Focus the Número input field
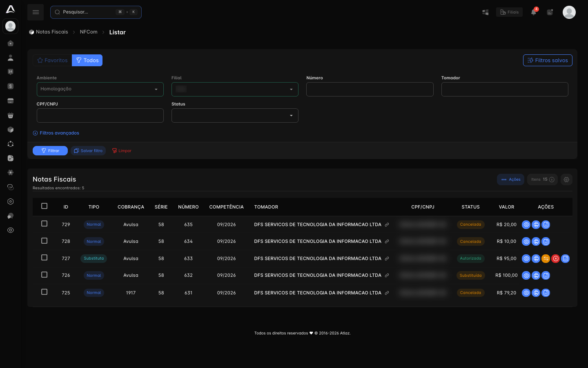The width and height of the screenshot is (588, 368). (370, 89)
